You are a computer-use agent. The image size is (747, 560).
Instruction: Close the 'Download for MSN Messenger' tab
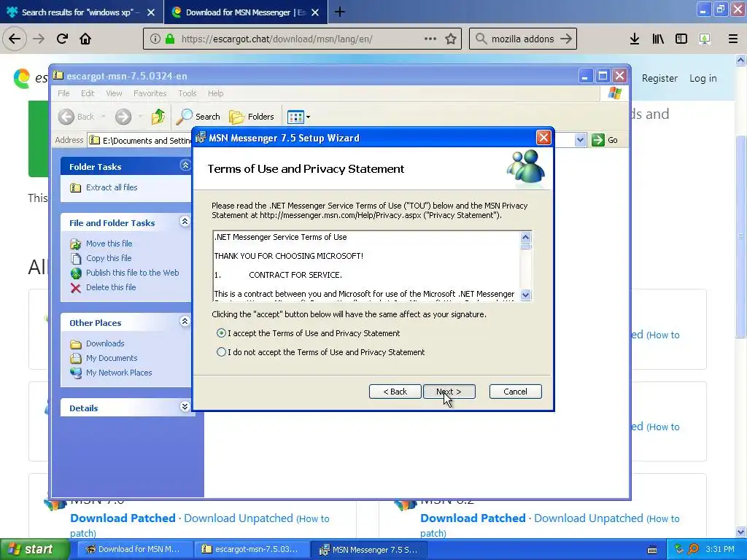(x=315, y=12)
